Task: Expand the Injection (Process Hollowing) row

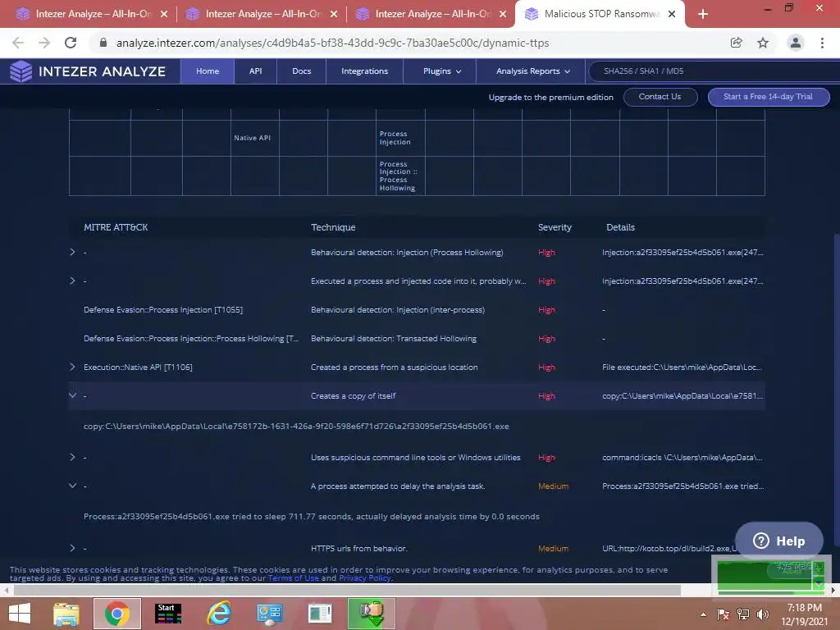Action: (x=72, y=252)
